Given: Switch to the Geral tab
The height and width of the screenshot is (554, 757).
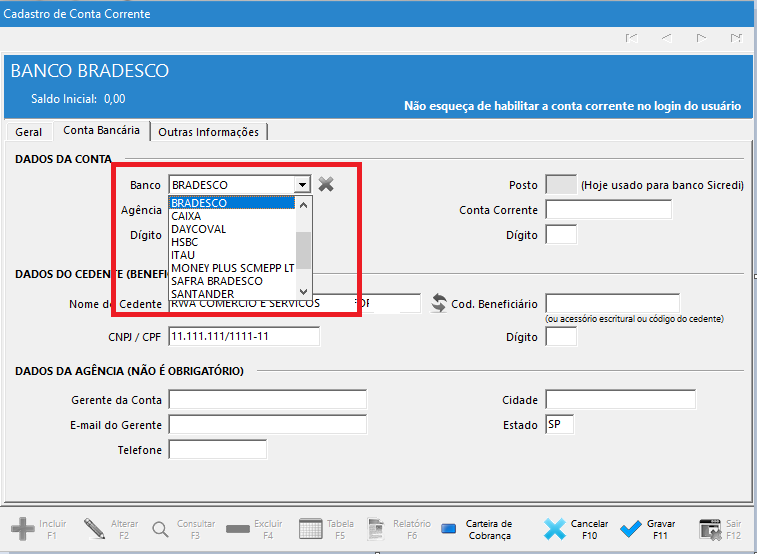Looking at the screenshot, I should tap(28, 132).
